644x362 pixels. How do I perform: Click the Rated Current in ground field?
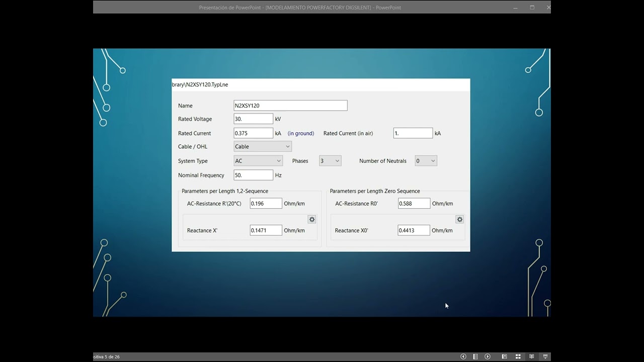[x=254, y=133]
